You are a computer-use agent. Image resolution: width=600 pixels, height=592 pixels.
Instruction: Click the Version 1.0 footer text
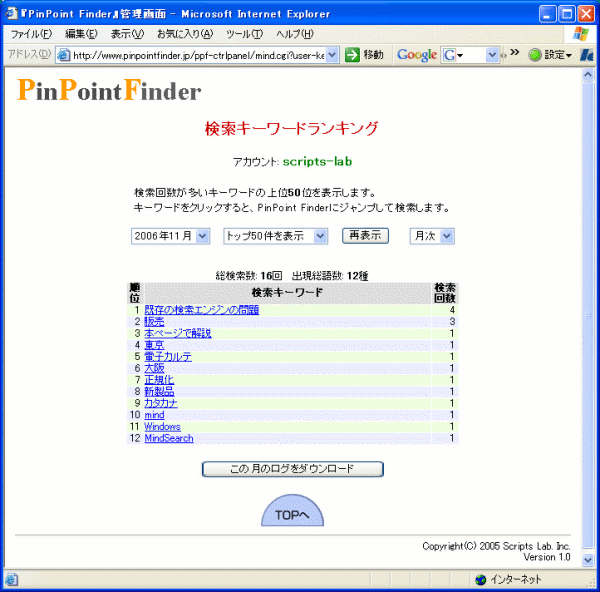click(547, 557)
